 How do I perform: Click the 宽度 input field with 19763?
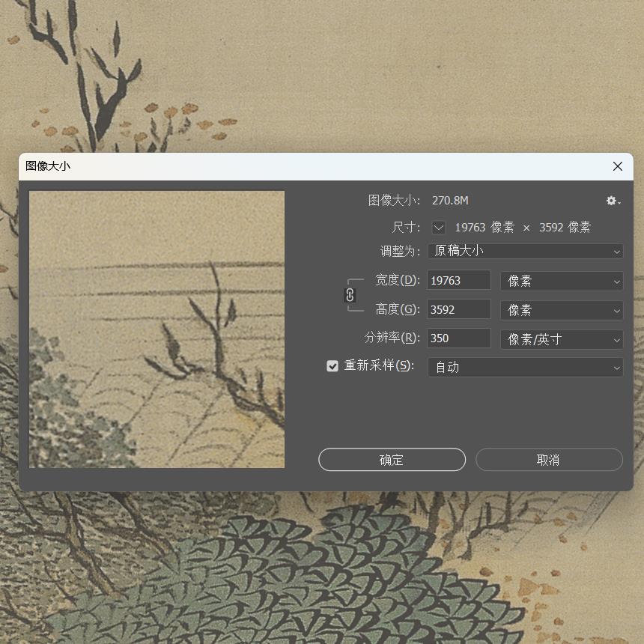coord(459,281)
